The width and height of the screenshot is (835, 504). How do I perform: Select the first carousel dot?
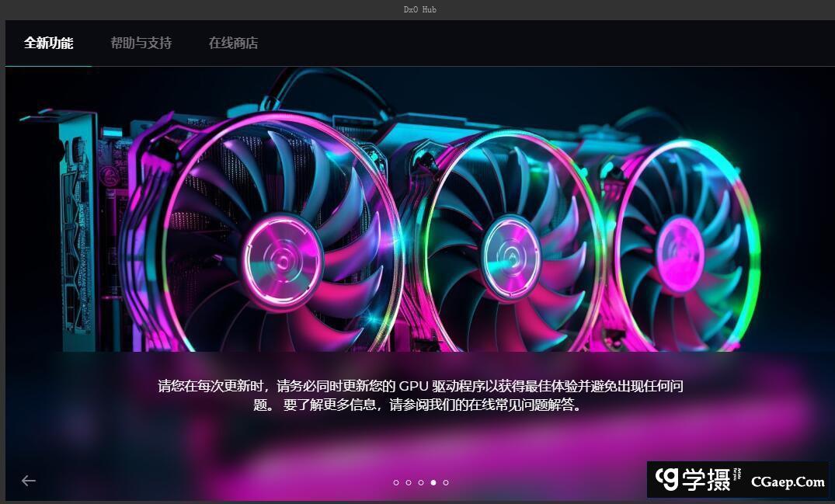(396, 482)
